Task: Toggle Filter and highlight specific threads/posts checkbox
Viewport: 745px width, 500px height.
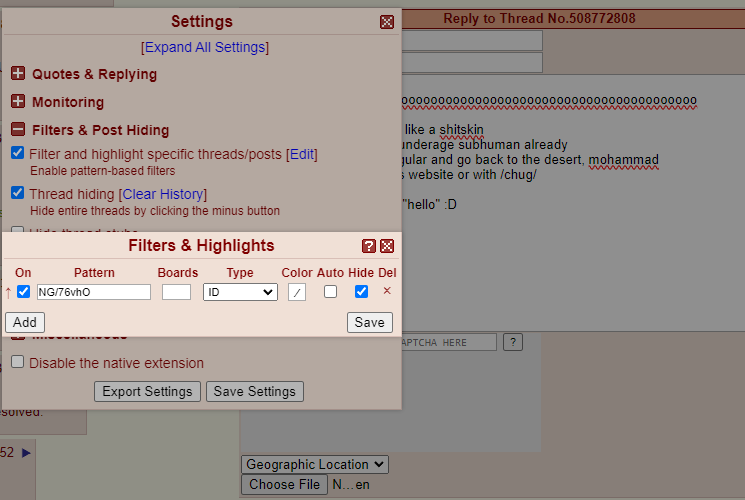Action: pos(18,153)
